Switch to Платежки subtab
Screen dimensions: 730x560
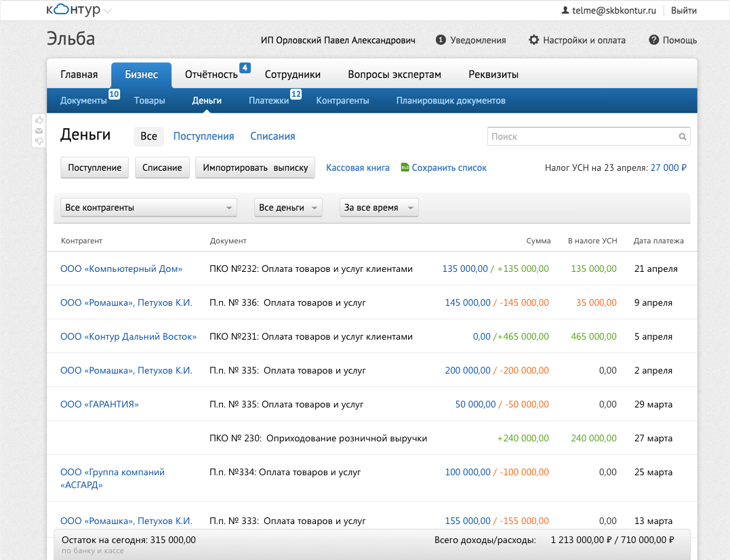click(x=268, y=100)
